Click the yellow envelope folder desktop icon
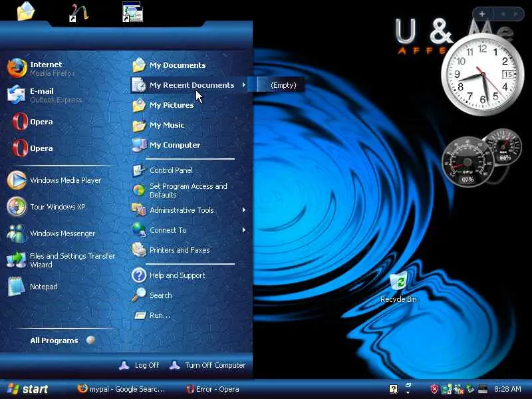This screenshot has width=532, height=399. click(x=26, y=11)
